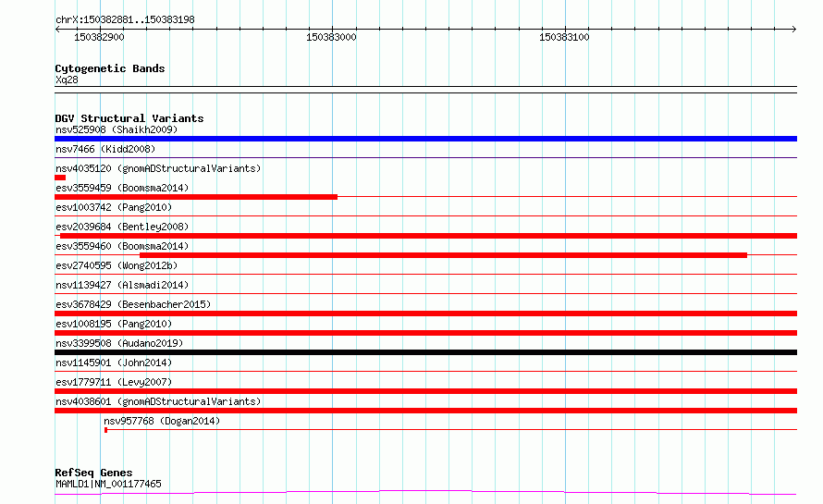The width and height of the screenshot is (823, 504).
Task: Click the nsv1145901 (John2014) variant label
Action: coord(114,363)
